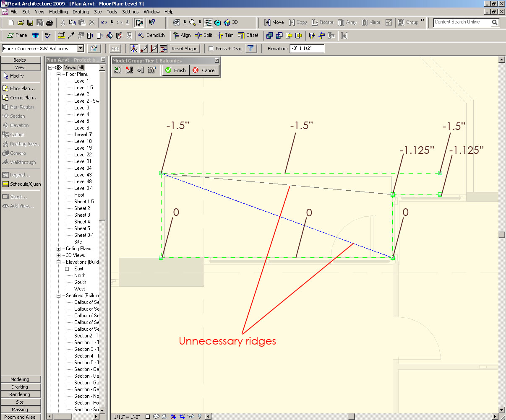Click the Elevation input field
This screenshot has height=420, width=506.
pos(307,49)
